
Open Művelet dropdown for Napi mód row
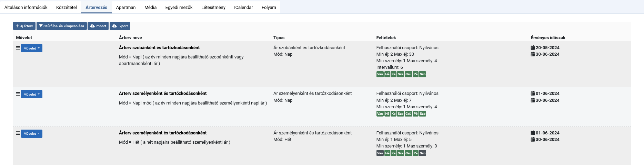pos(31,94)
